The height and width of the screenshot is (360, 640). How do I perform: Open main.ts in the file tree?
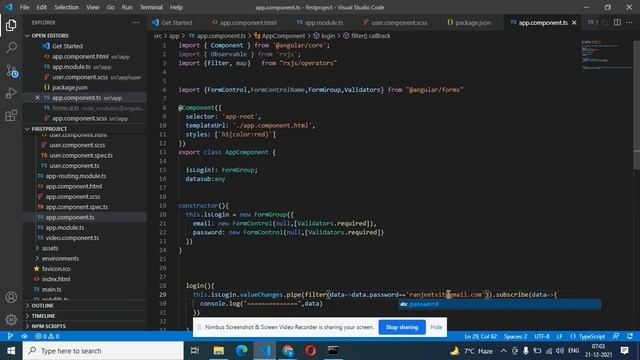[51, 289]
